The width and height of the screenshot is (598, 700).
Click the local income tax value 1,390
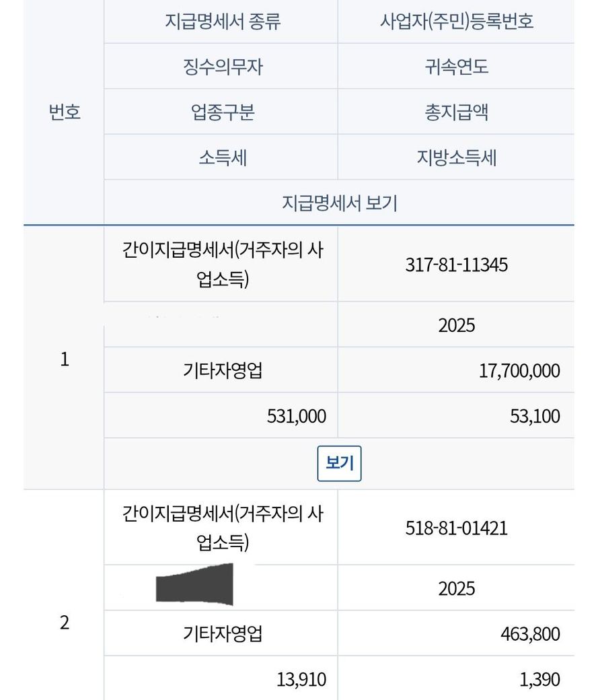click(x=539, y=679)
